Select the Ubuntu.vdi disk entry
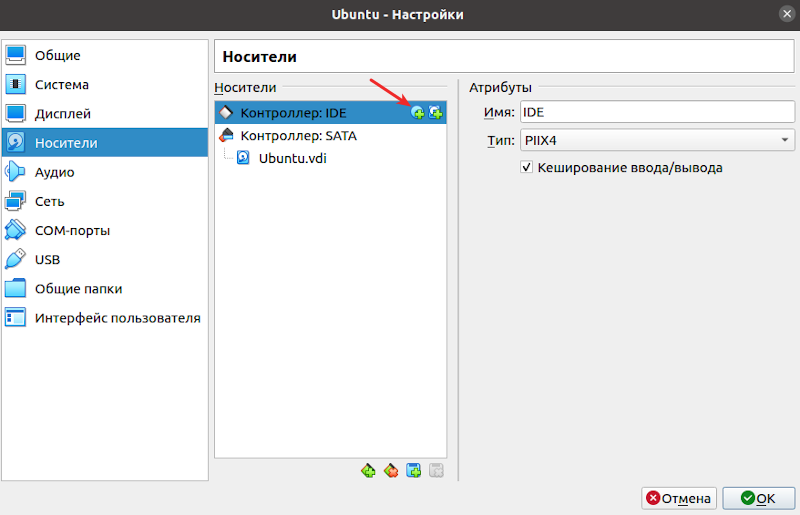The height and width of the screenshot is (515, 800). (331, 158)
